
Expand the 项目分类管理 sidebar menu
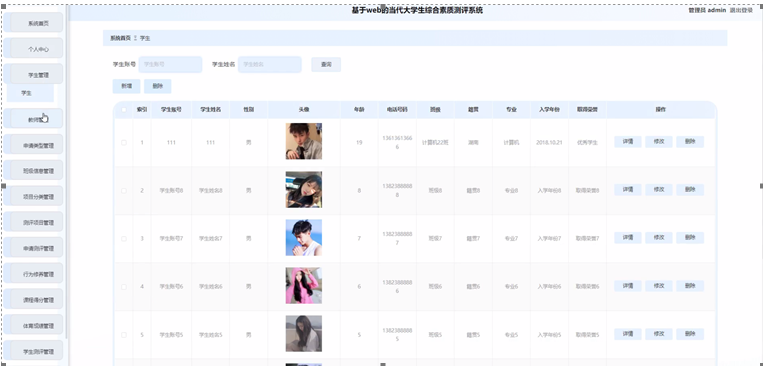tap(34, 197)
